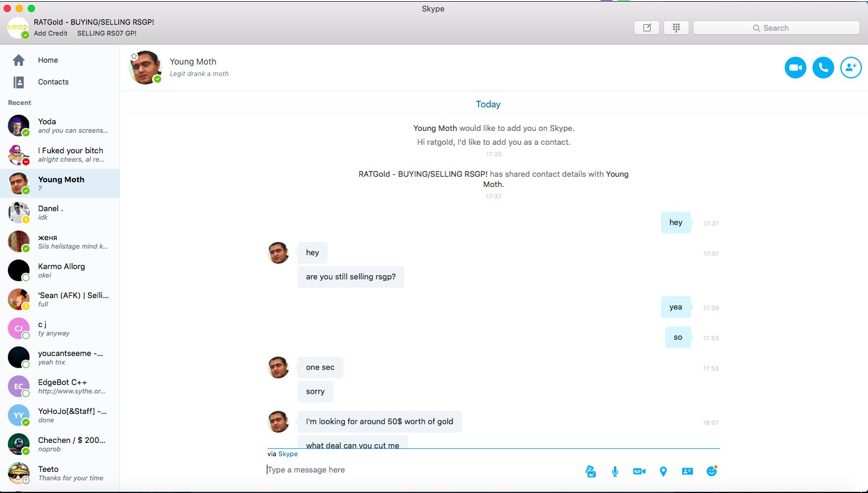868x493 pixels.
Task: Click the via Skype link
Action: click(288, 454)
